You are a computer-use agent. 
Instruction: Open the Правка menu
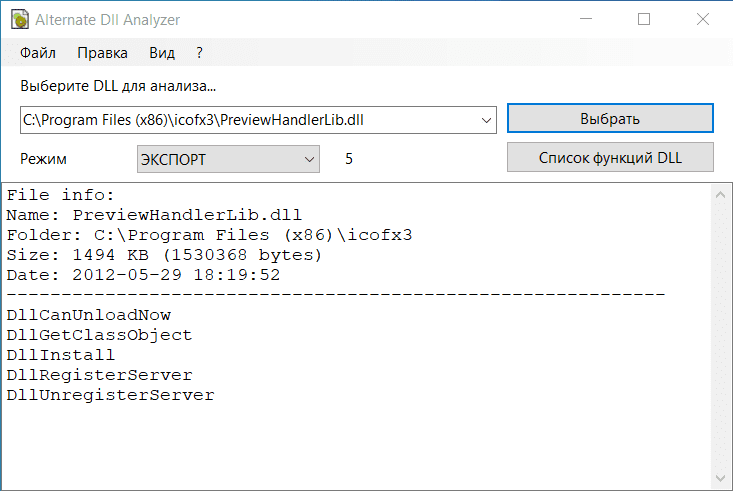[102, 52]
